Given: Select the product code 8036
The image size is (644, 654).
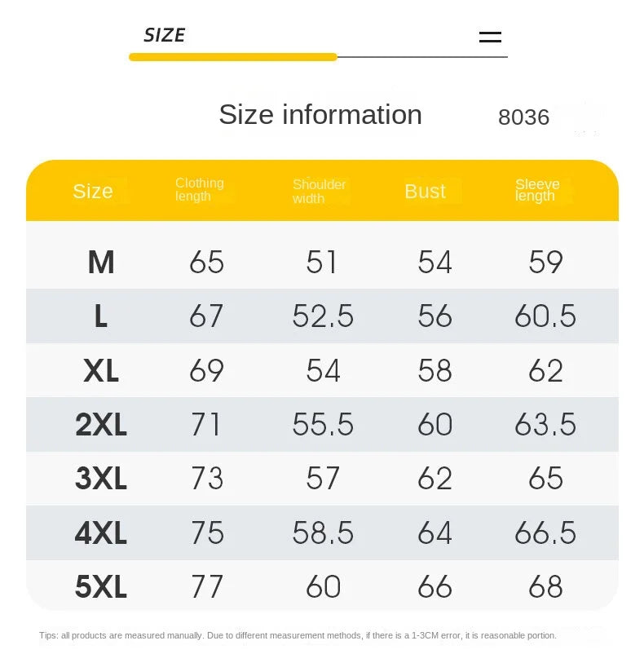Looking at the screenshot, I should [523, 117].
